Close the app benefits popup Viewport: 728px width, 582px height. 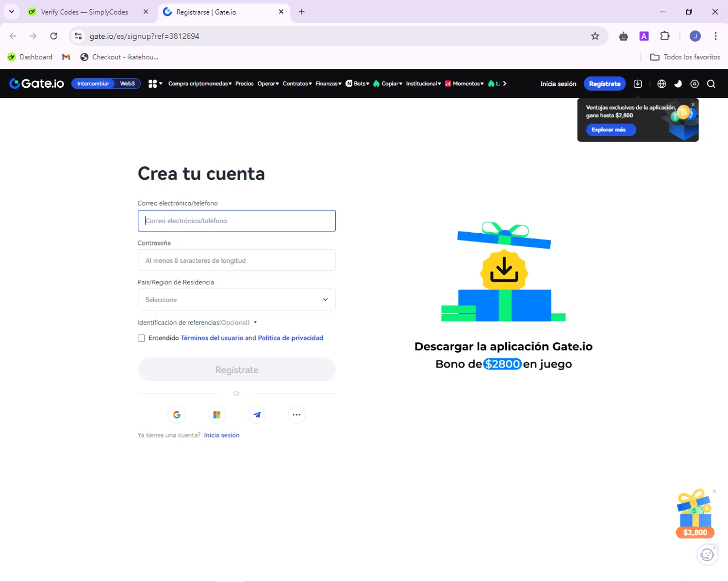point(693,104)
